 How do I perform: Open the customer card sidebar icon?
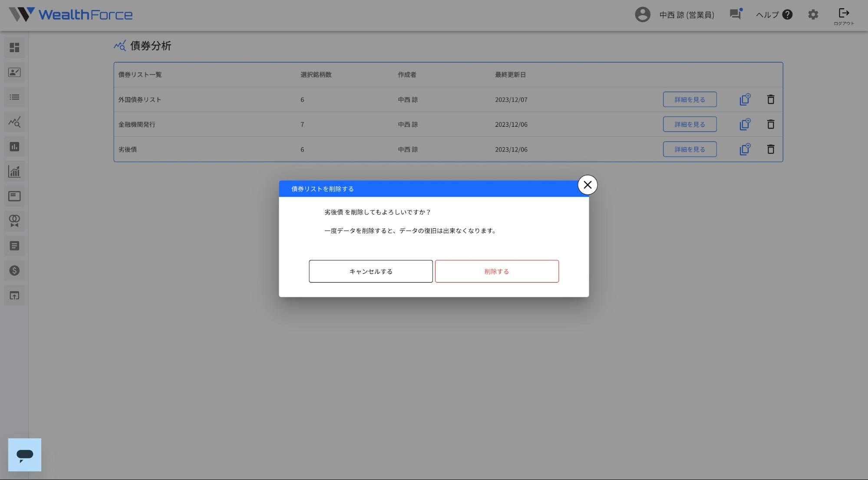point(14,72)
